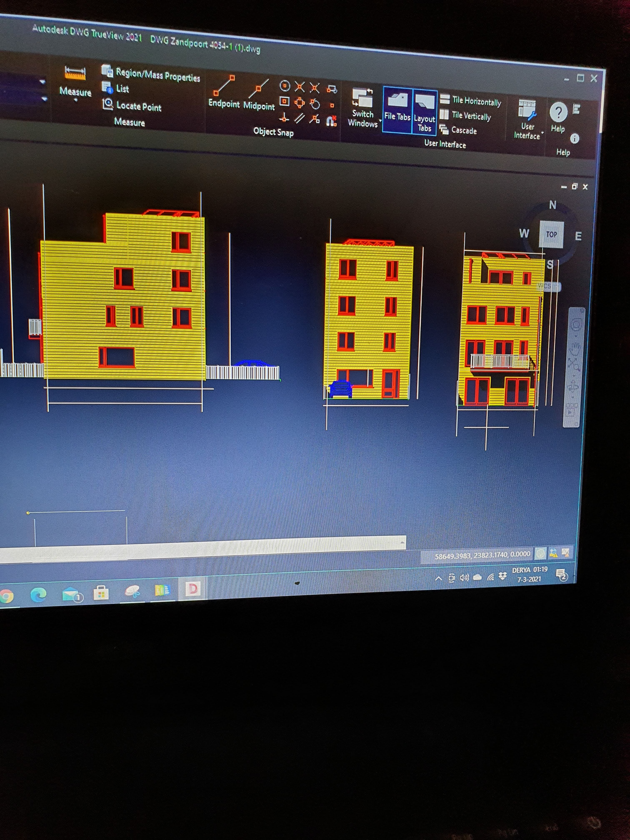Expand the Switch Windows dropdown
The width and height of the screenshot is (630, 840).
pyautogui.click(x=380, y=121)
